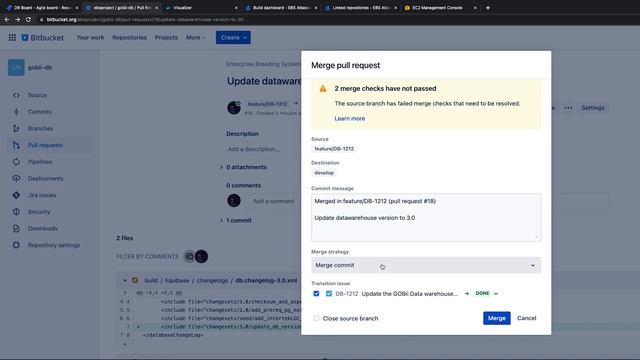Open the three-dots more actions button
The width and height of the screenshot is (640, 360).
[x=568, y=108]
